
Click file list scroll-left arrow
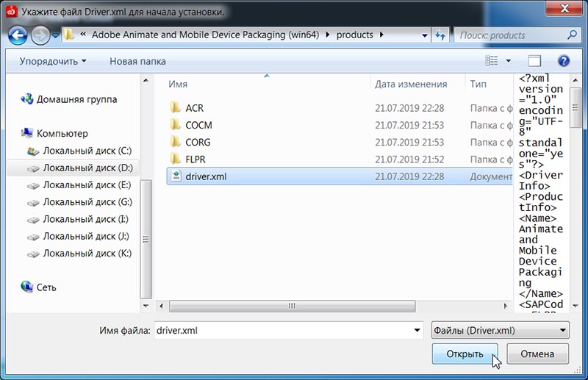pos(161,306)
